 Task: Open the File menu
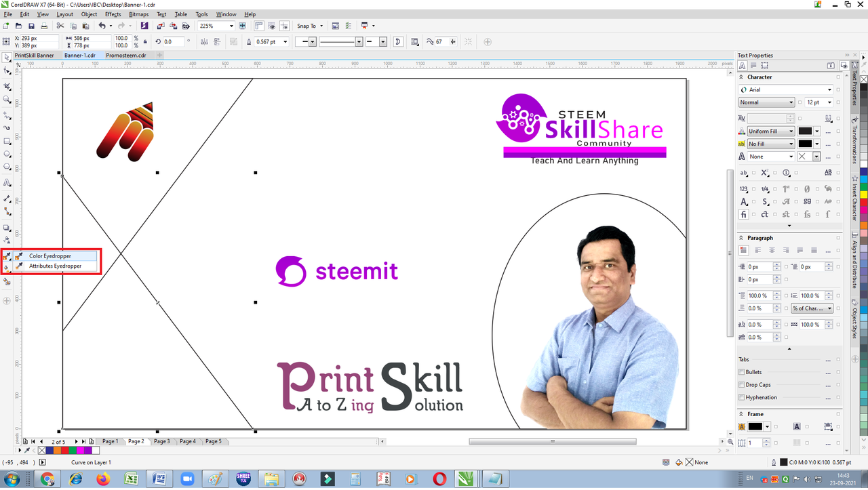click(8, 14)
